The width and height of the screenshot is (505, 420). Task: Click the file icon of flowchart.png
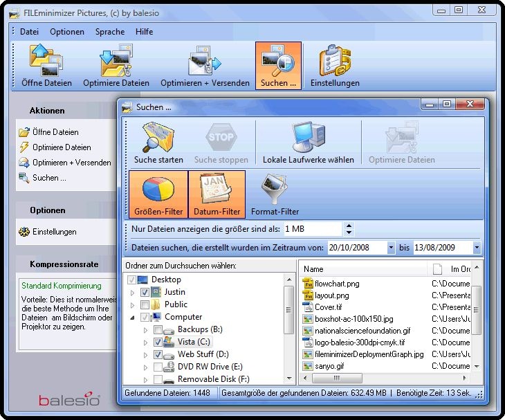click(x=308, y=284)
